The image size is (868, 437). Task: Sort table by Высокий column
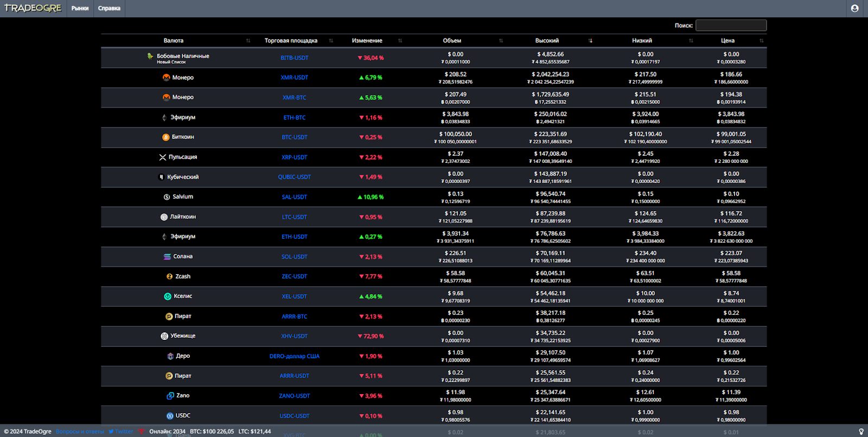pos(551,41)
